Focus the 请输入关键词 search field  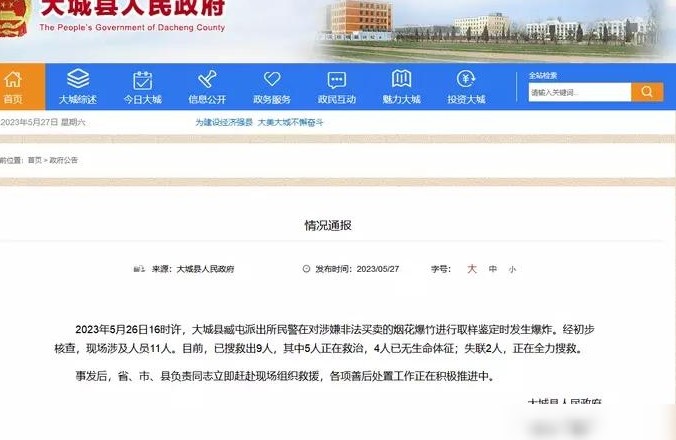pos(580,92)
